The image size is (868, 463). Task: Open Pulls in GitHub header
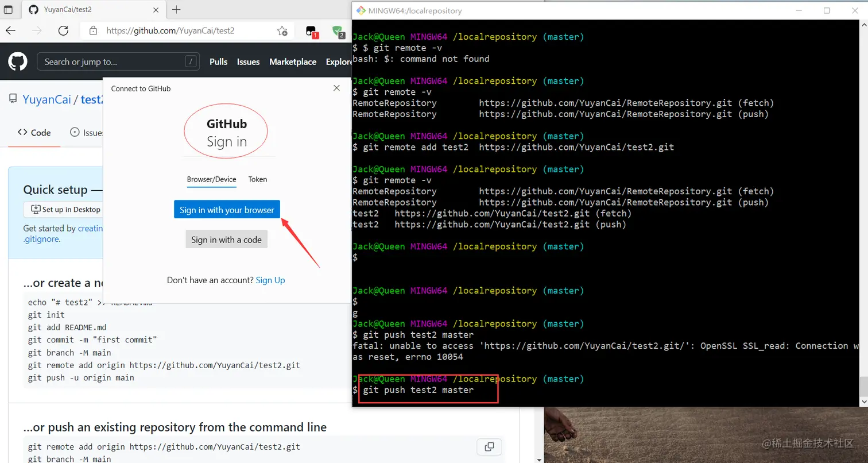click(218, 61)
